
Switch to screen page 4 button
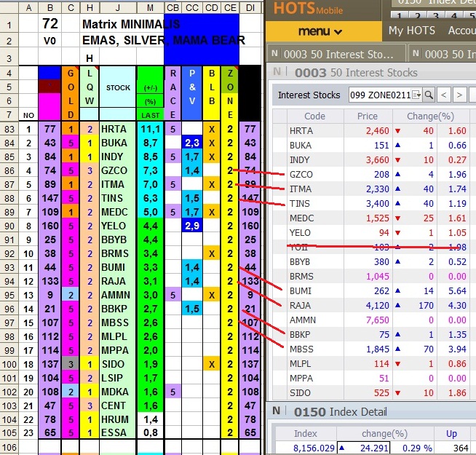[454, 16]
